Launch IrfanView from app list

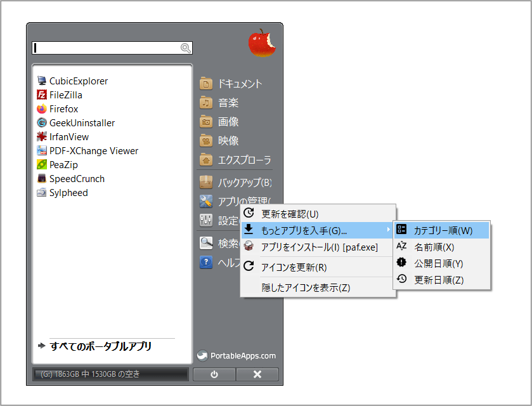[69, 136]
